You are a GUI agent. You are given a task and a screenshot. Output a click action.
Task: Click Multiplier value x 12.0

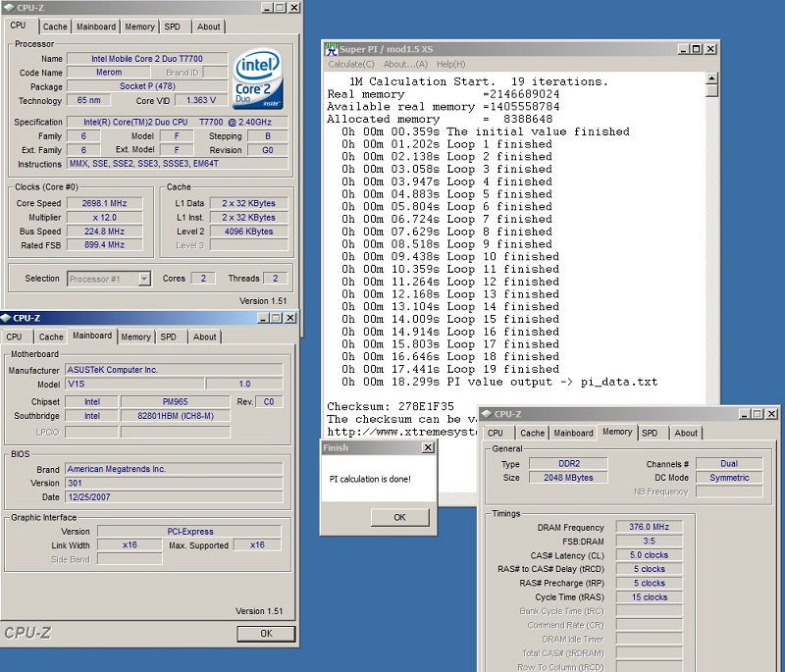pyautogui.click(x=105, y=217)
